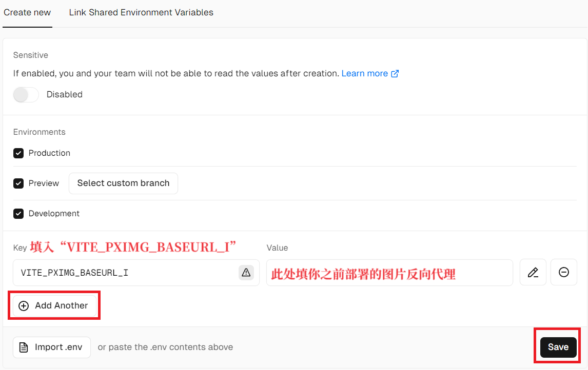The width and height of the screenshot is (588, 370).
Task: Click the Disabled label beside the switch
Action: (65, 95)
